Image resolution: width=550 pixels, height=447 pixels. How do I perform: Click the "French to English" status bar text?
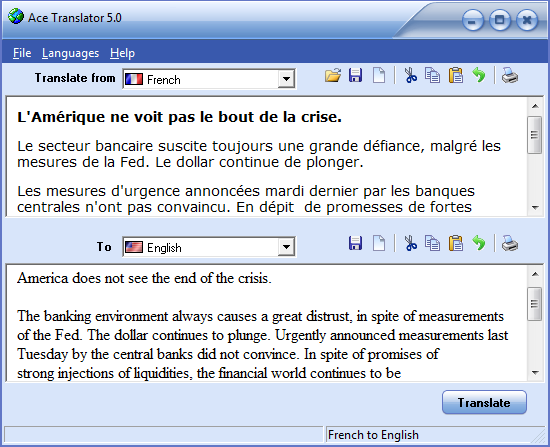pos(373,435)
